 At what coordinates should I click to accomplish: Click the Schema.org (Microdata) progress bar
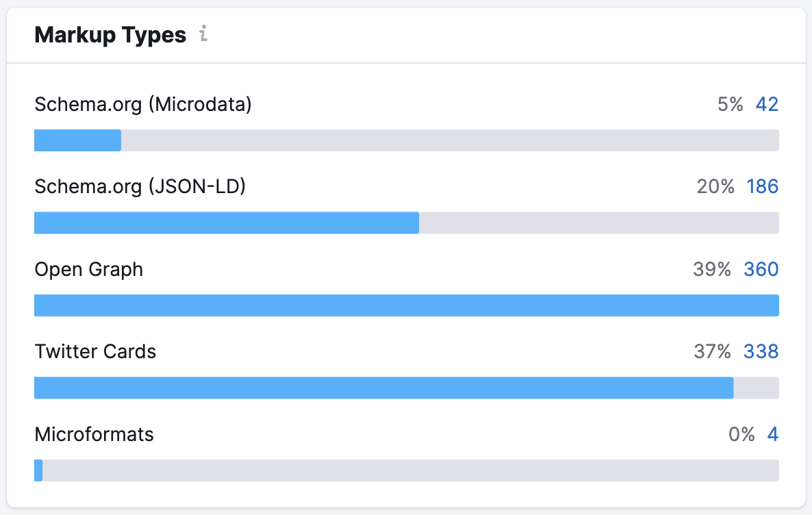point(406,140)
